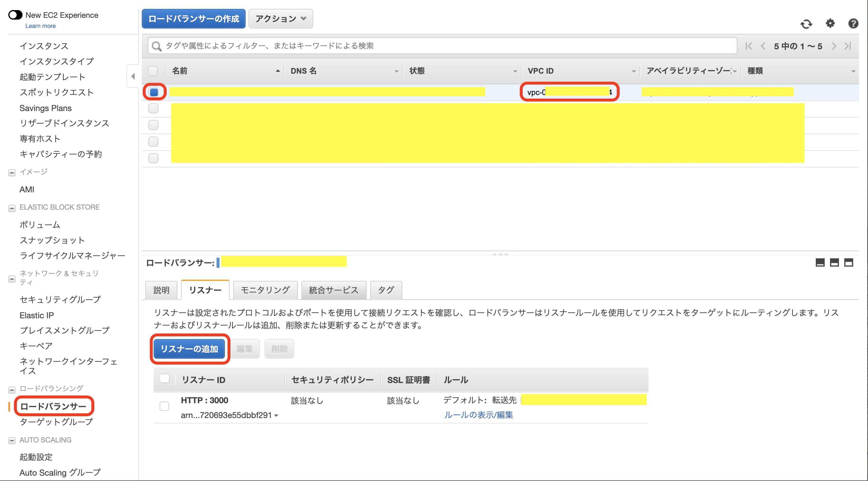The width and height of the screenshot is (868, 481).
Task: Go to last page of results
Action: [848, 46]
